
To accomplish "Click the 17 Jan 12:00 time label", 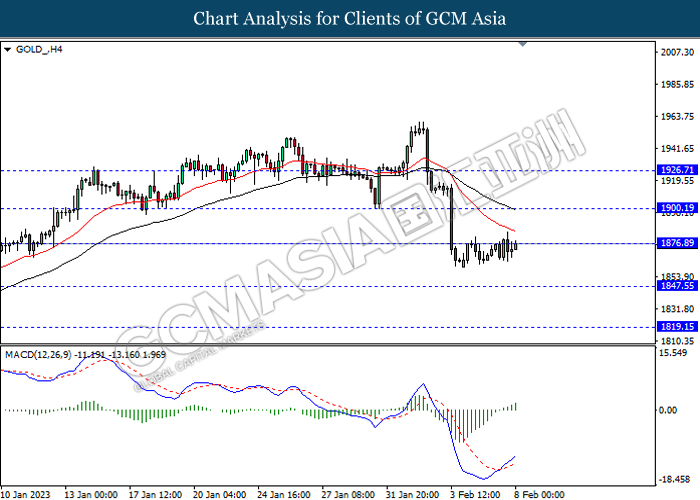I will pos(155,495).
